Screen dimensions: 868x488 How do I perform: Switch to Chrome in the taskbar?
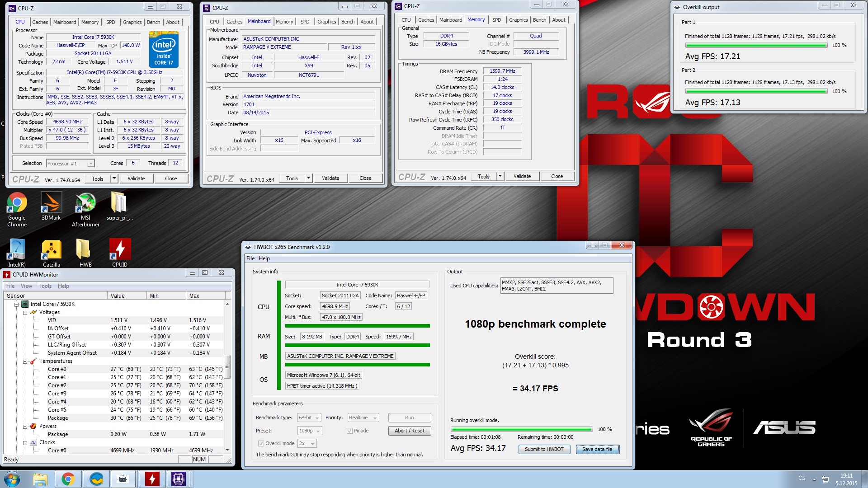pyautogui.click(x=68, y=479)
